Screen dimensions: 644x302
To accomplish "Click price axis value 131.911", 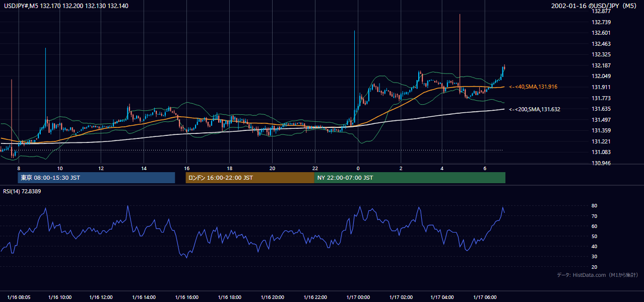I will [601, 87].
